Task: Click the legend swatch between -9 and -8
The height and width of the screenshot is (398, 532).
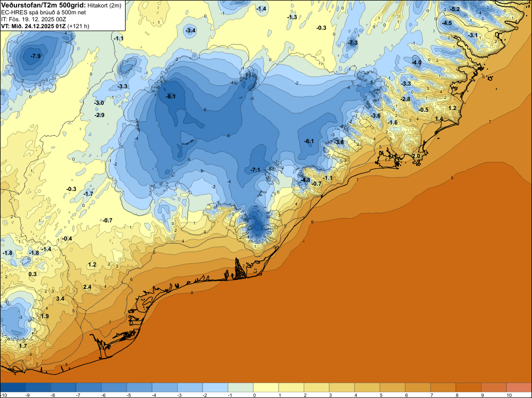Action: (38, 387)
